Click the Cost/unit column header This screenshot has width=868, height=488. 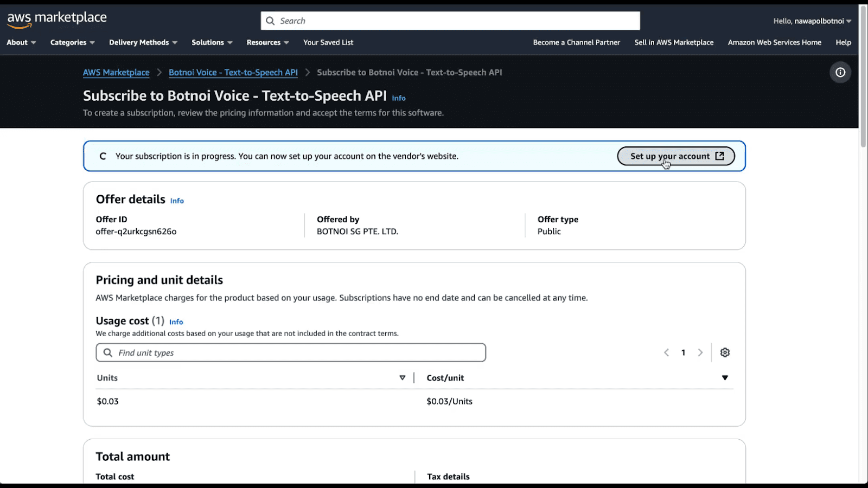(x=445, y=378)
